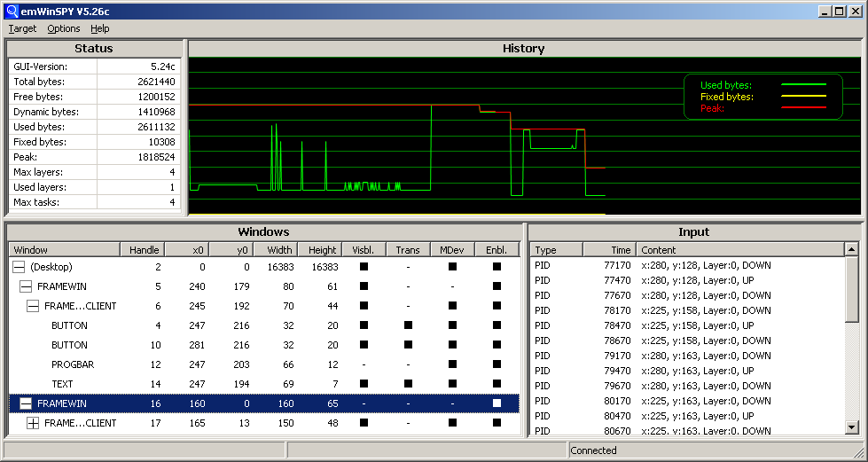Viewport: 868px width, 462px height.
Task: Sort by the Handle column header
Action: (143, 250)
